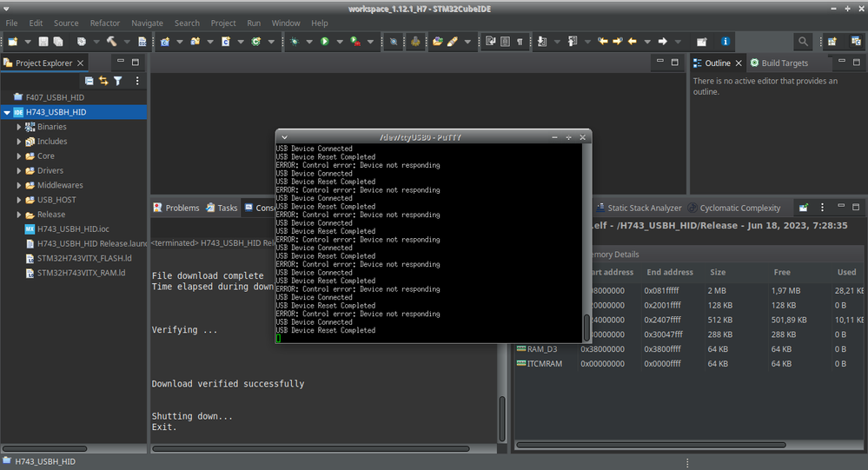Expand the Middlewares folder
The width and height of the screenshot is (868, 470).
tap(19, 185)
